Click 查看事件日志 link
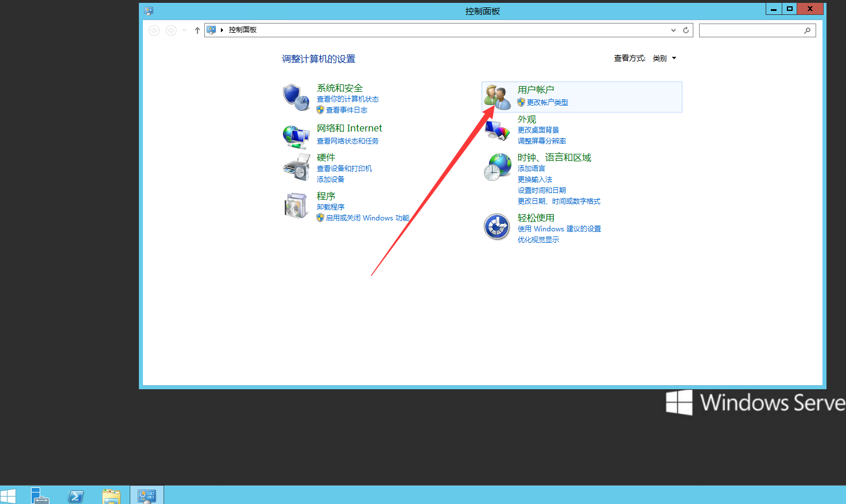 coord(347,110)
